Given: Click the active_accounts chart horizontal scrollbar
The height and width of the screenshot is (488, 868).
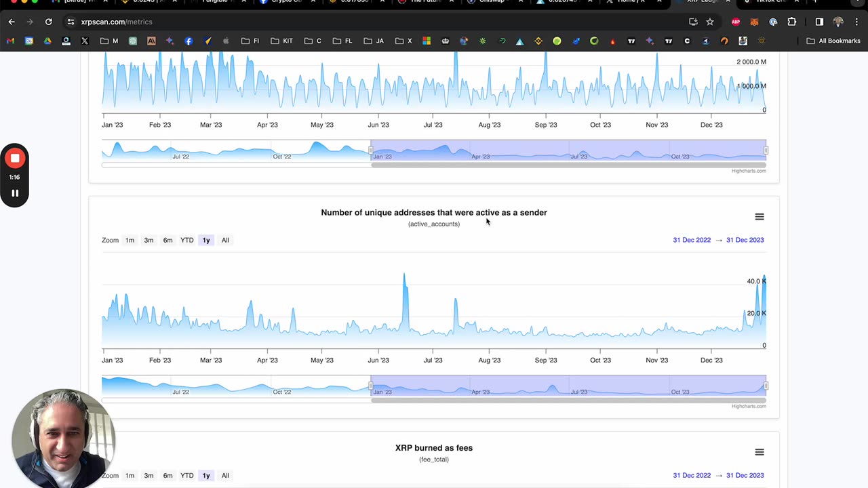Looking at the screenshot, I should pos(568,400).
